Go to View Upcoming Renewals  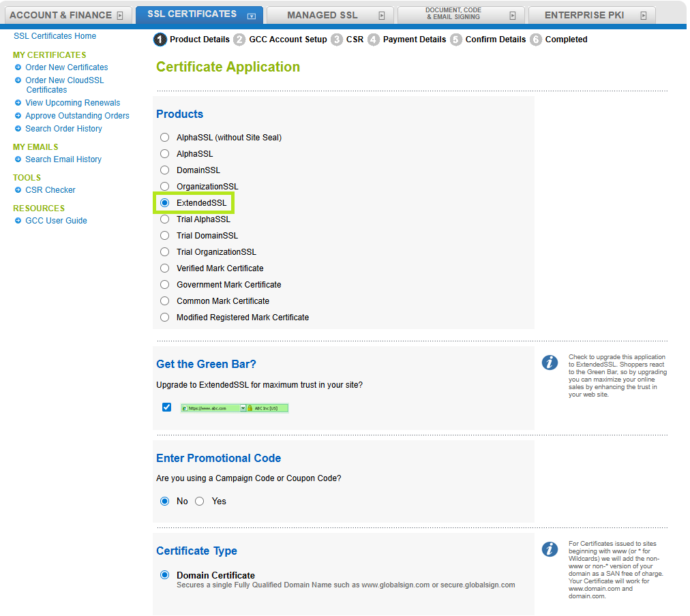tap(72, 103)
